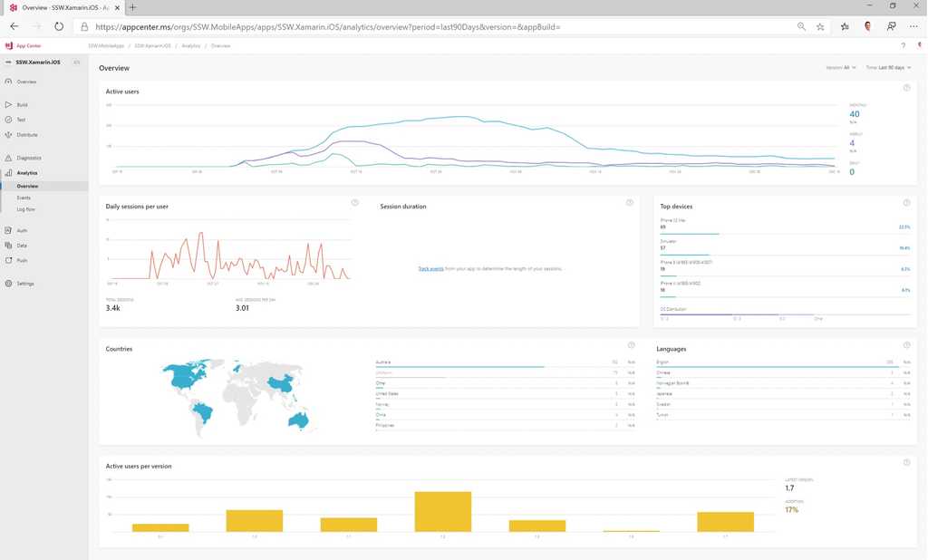
Task: Go to Distribute in the sidebar
Action: pos(26,135)
